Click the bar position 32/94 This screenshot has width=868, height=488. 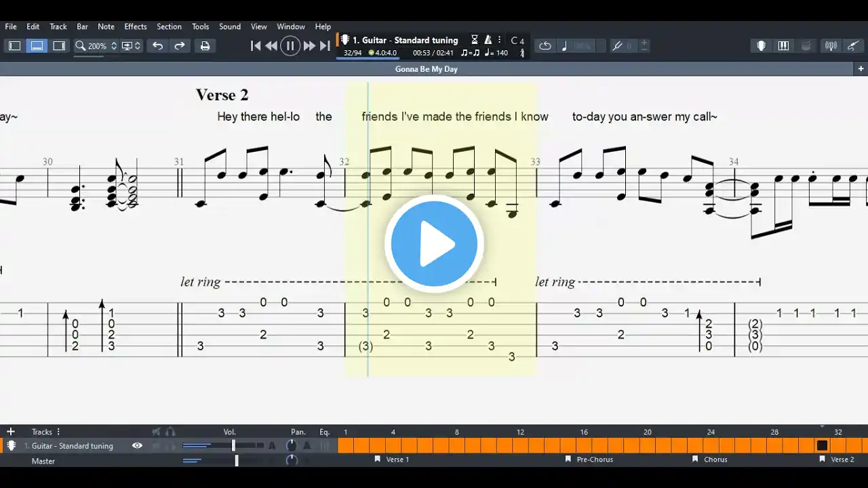pyautogui.click(x=352, y=53)
